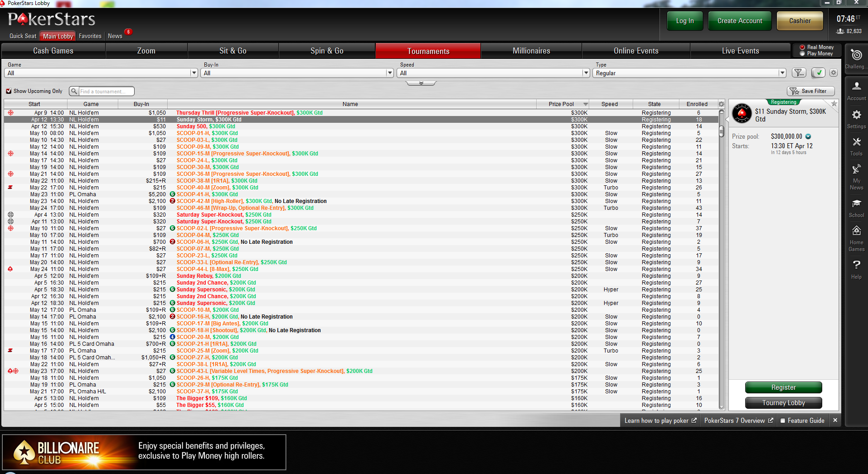Viewport: 868px width, 474px height.
Task: Click knockout icon on Thursday Thrill row
Action: (x=10, y=112)
